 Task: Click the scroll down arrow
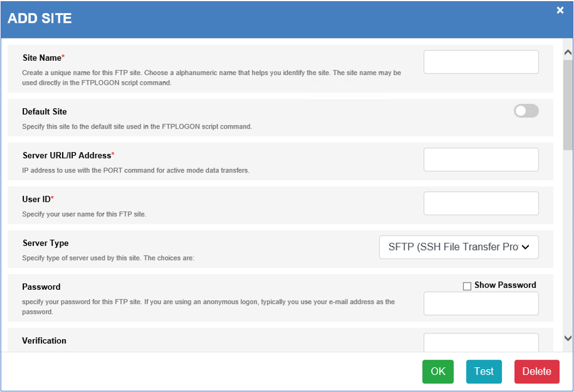tap(568, 338)
